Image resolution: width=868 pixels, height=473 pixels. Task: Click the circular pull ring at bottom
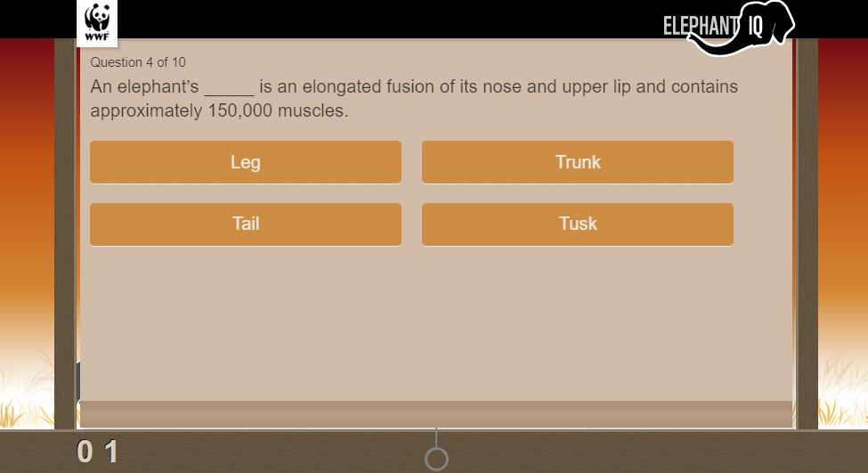point(436,459)
